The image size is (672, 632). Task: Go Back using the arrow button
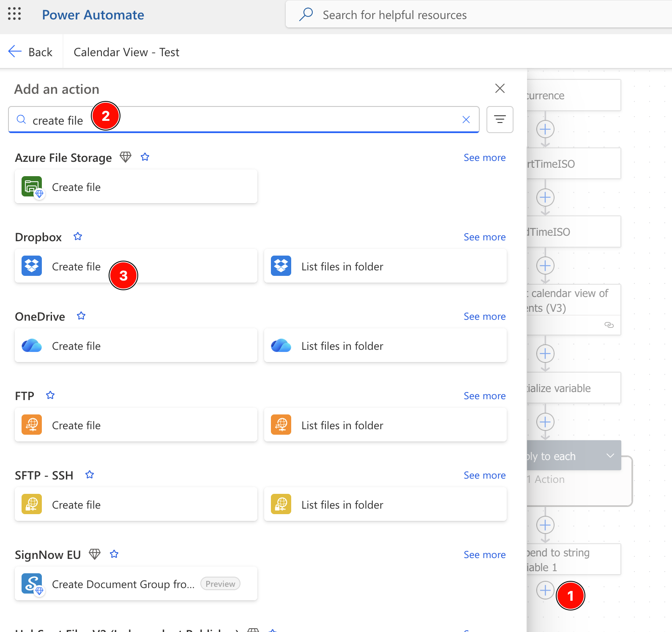[31, 52]
